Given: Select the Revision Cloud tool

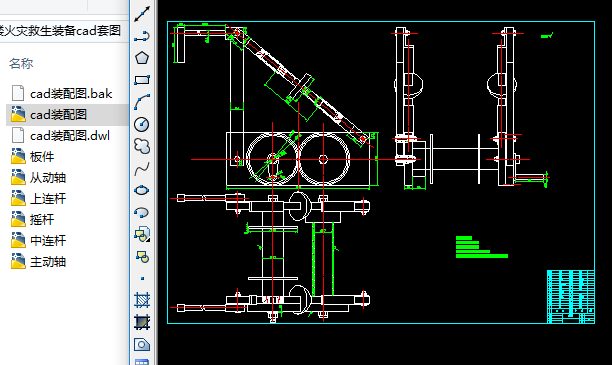Looking at the screenshot, I should coord(142,146).
